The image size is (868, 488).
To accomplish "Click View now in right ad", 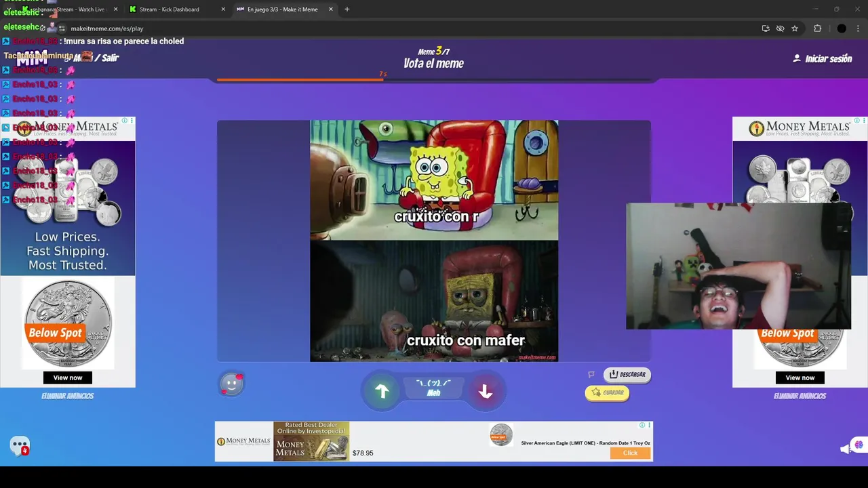I will tap(800, 378).
